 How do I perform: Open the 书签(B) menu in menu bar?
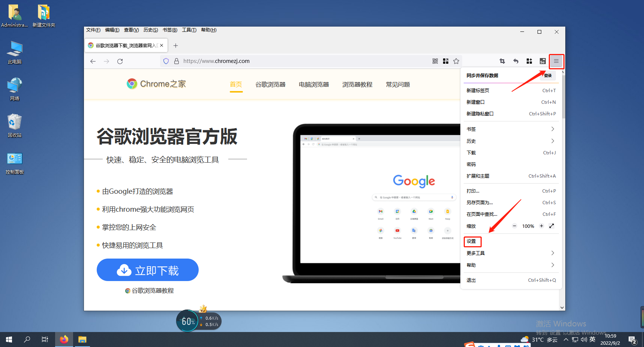[170, 30]
